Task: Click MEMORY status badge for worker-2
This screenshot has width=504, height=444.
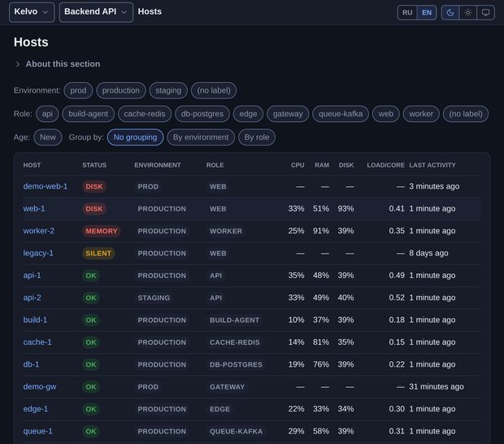Action: [102, 231]
